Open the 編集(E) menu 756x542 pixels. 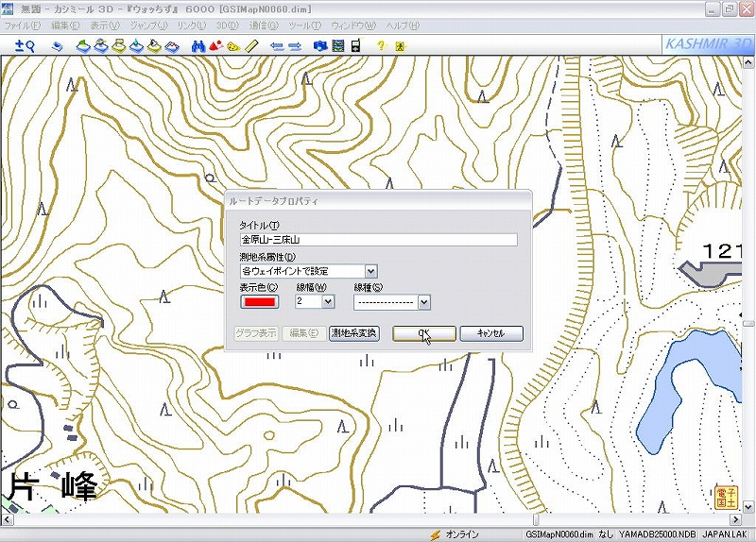click(65, 25)
